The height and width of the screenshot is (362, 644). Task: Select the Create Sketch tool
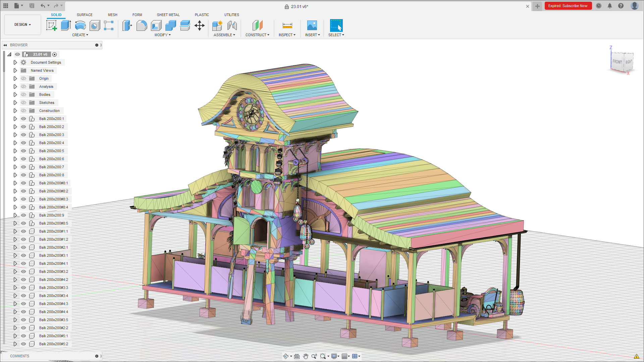coord(51,25)
